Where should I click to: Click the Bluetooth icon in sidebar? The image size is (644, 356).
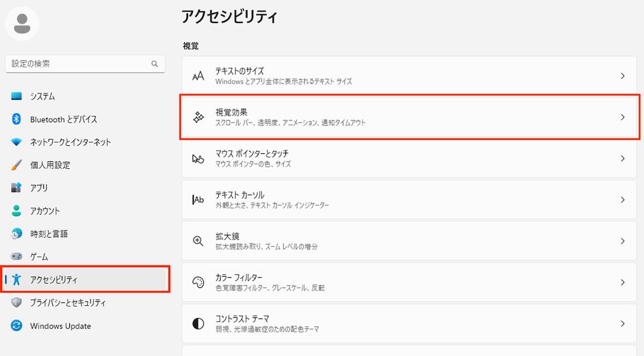coord(17,119)
